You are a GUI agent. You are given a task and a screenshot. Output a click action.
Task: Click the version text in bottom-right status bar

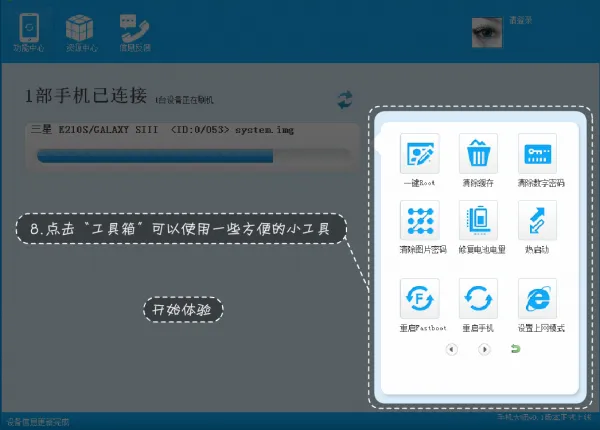(x=544, y=417)
